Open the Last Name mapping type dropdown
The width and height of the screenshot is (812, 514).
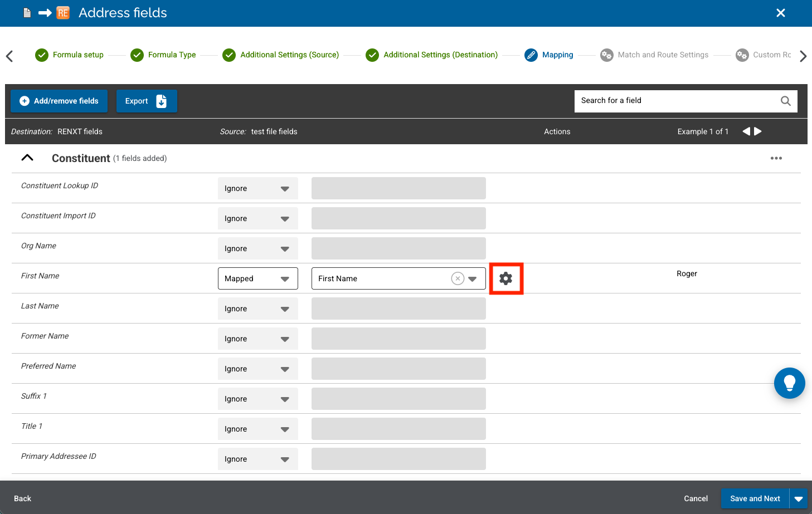point(257,309)
